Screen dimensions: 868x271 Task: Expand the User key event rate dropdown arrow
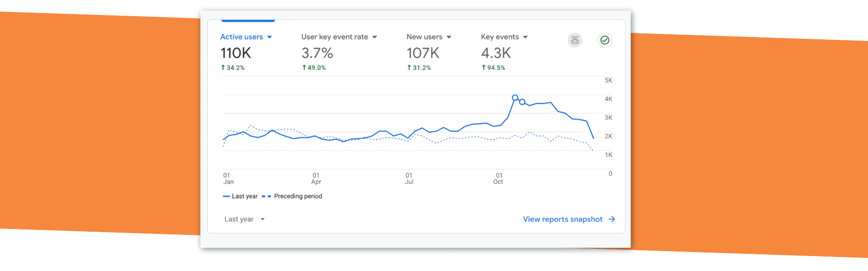374,37
